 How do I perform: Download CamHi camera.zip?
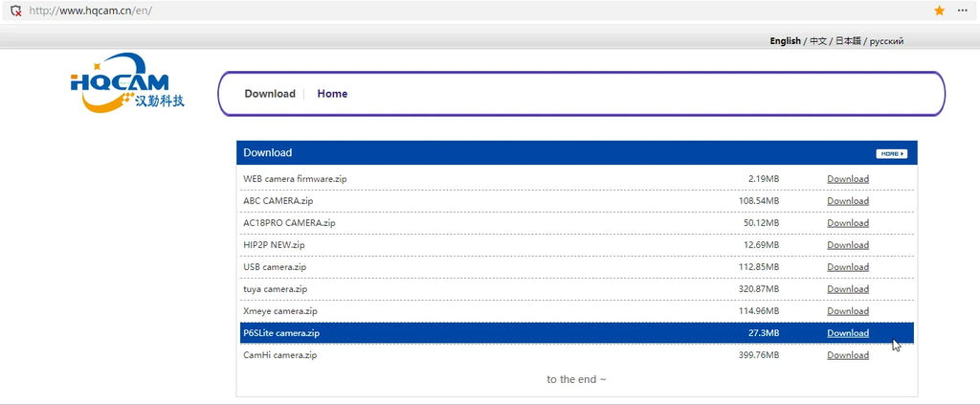click(x=848, y=355)
